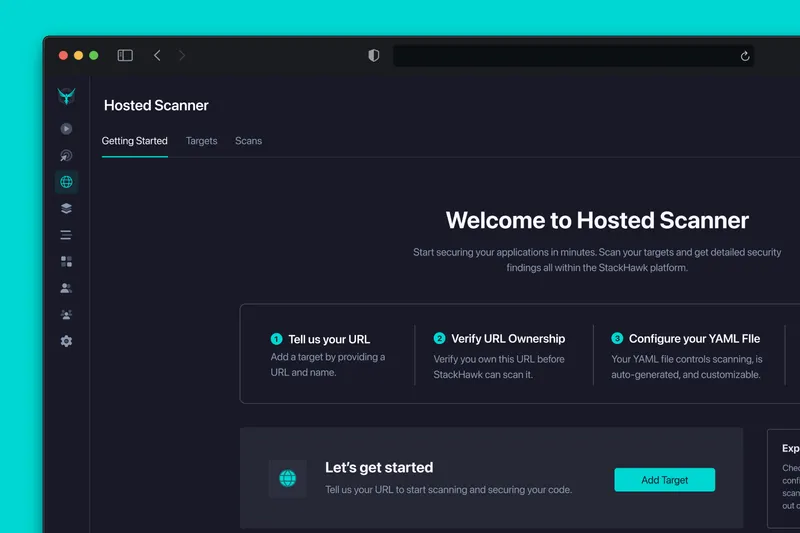Image resolution: width=800 pixels, height=533 pixels.
Task: Open the radar scan sidebar icon
Action: point(66,156)
